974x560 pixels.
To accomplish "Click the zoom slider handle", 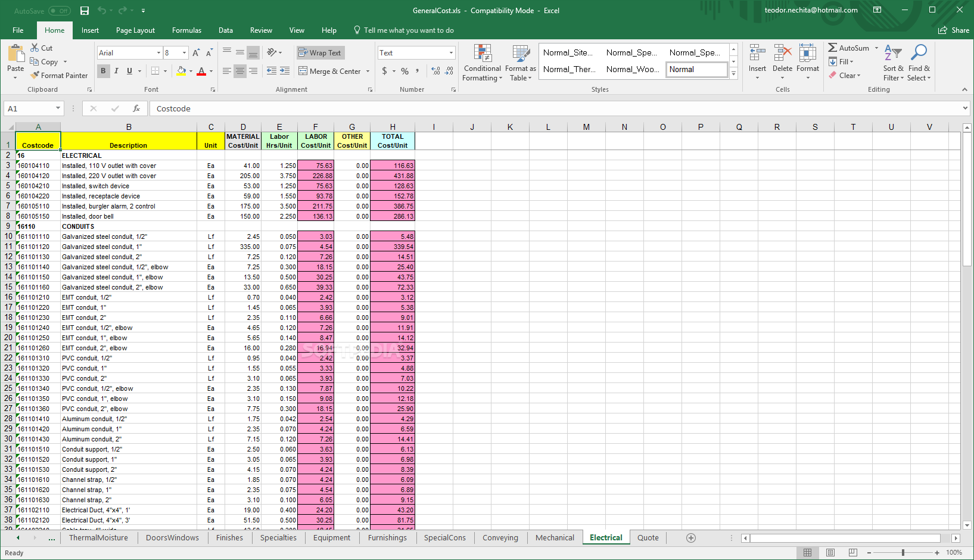I will (903, 553).
